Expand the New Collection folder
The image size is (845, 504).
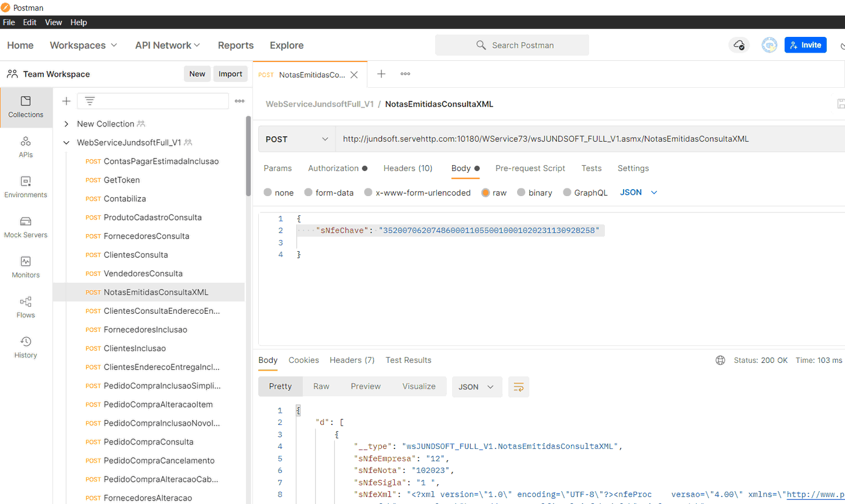[x=66, y=124]
